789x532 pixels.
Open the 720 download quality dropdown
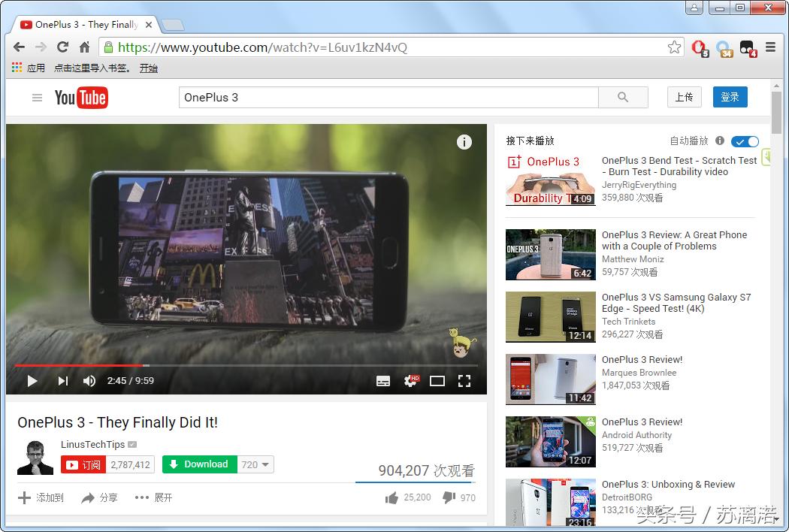click(x=256, y=464)
